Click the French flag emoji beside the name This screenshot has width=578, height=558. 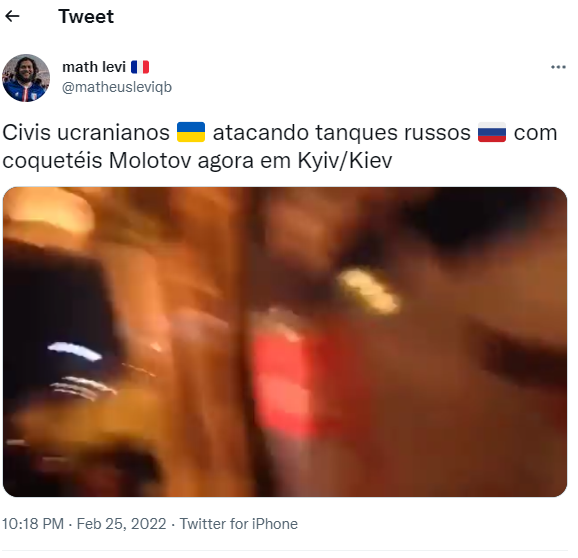(x=140, y=67)
